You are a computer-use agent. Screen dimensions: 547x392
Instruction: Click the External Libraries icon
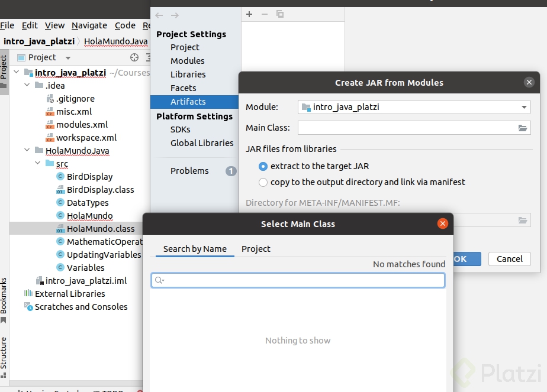point(28,293)
